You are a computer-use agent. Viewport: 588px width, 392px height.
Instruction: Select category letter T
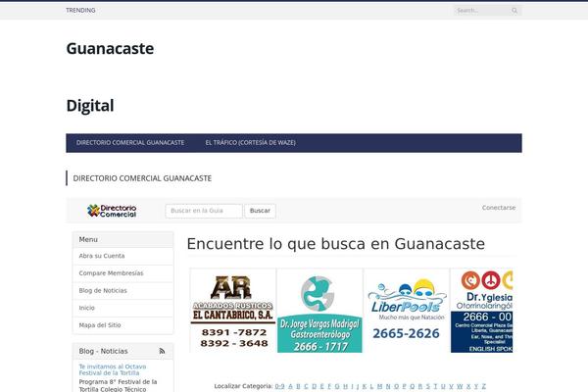(x=435, y=386)
